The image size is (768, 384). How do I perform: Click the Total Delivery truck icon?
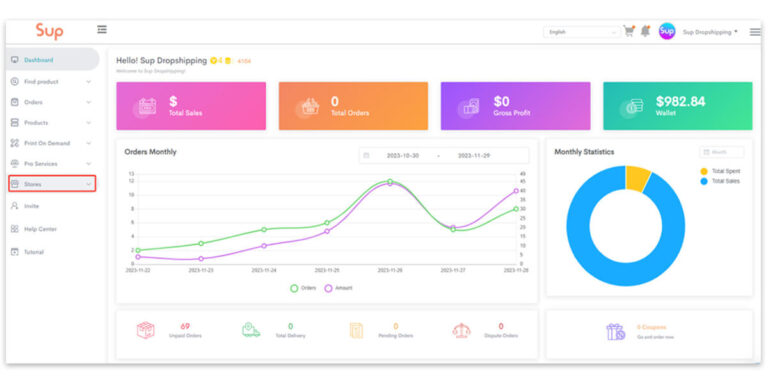pyautogui.click(x=251, y=330)
